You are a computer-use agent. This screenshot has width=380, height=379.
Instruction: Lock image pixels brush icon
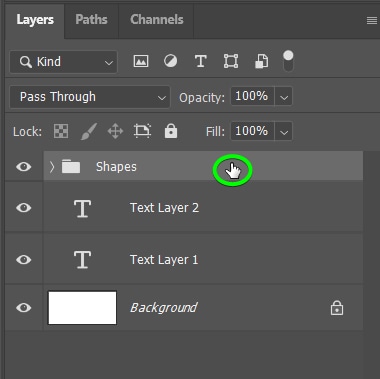89,131
